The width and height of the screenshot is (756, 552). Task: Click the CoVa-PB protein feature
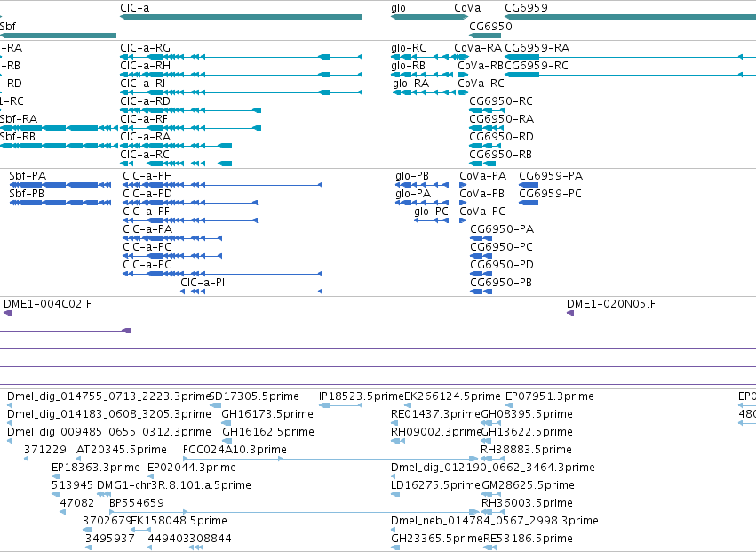coord(463,203)
